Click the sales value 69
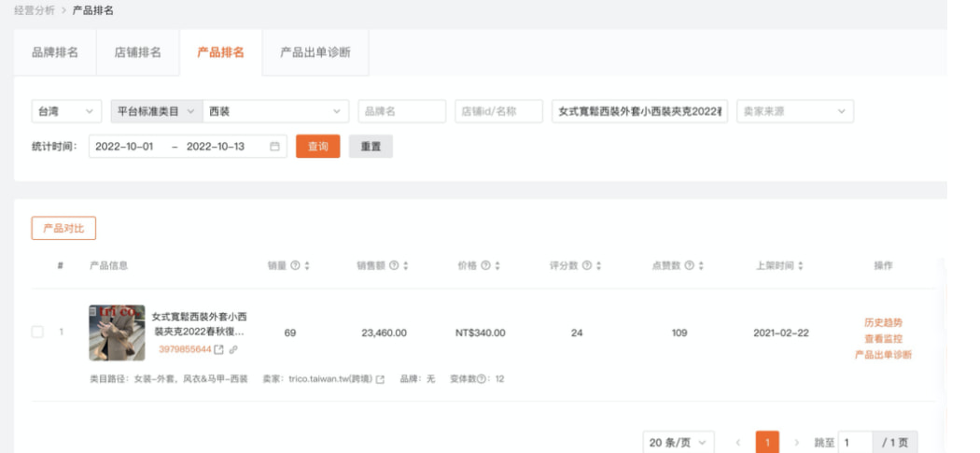980x453 pixels. [x=290, y=333]
